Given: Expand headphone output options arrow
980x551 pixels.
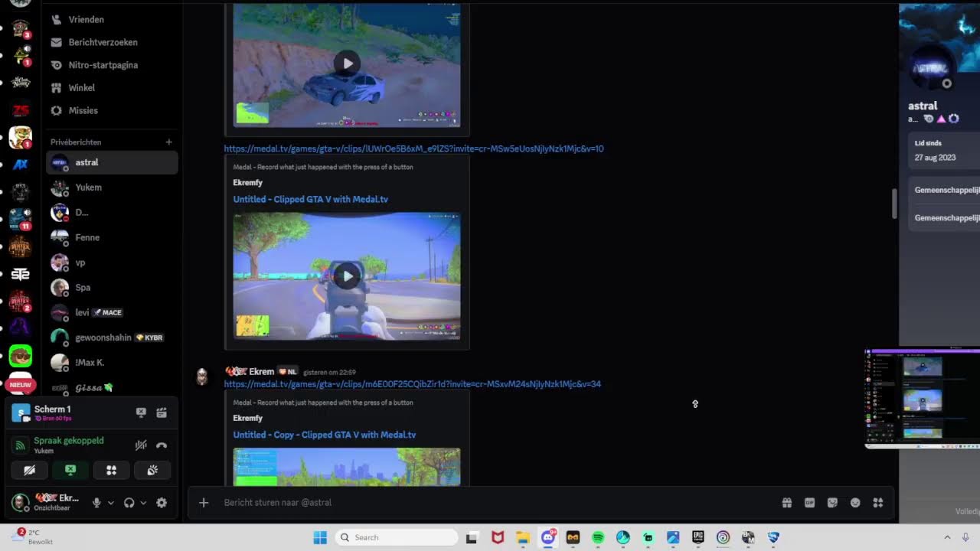Looking at the screenshot, I should click(x=143, y=503).
